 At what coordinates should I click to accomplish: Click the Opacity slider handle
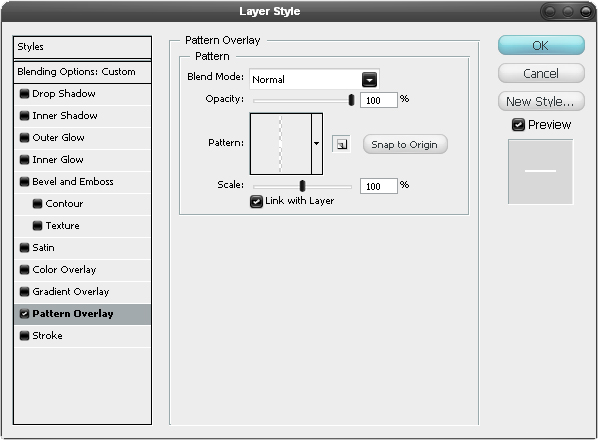coord(351,100)
